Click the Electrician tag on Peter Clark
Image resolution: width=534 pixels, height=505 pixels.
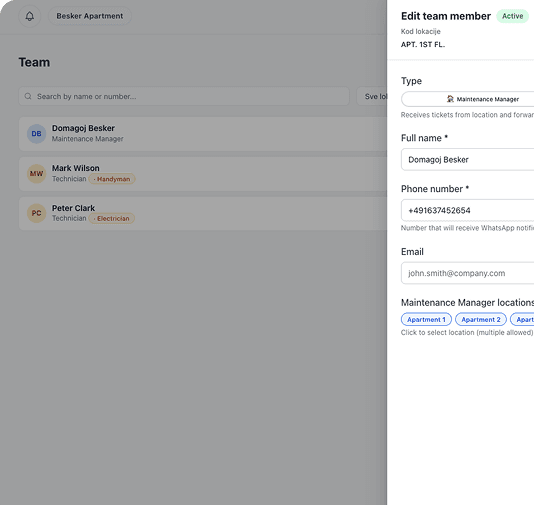[112, 219]
